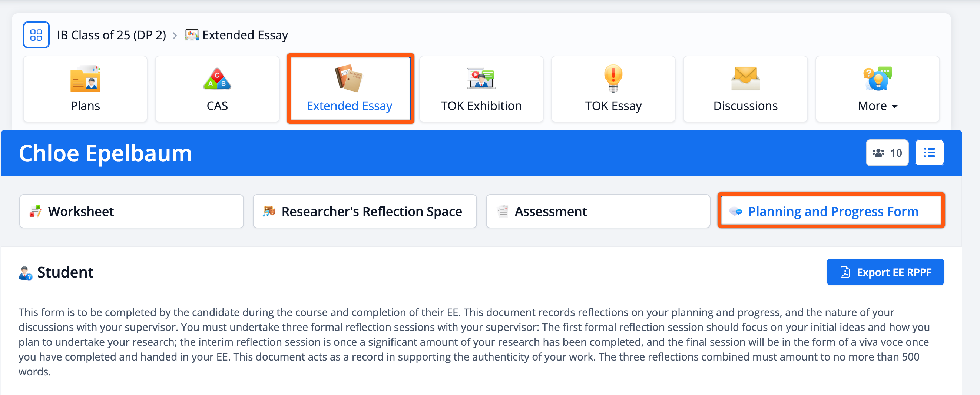Open IB Class of 25 breadcrumb link
Viewport: 980px width, 395px height.
(112, 34)
